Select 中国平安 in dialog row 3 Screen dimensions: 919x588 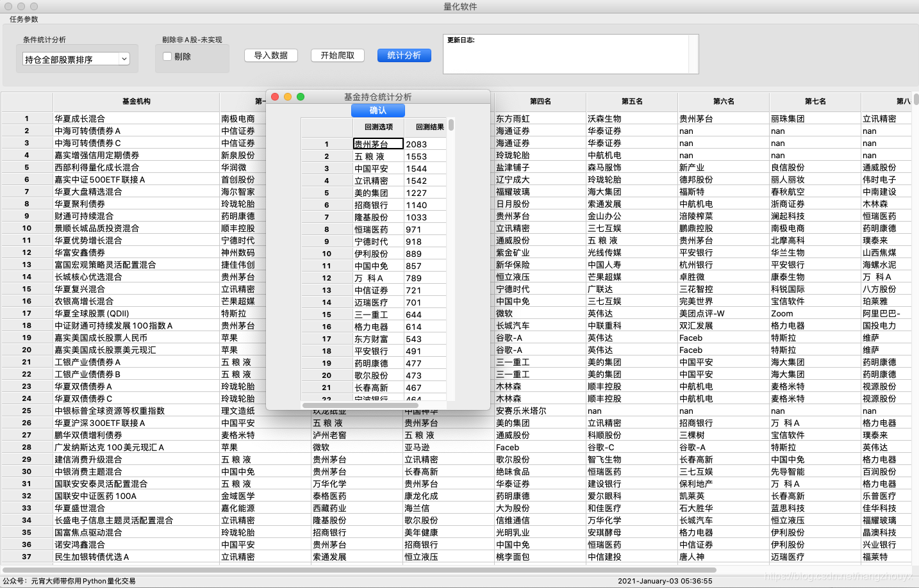pyautogui.click(x=378, y=168)
